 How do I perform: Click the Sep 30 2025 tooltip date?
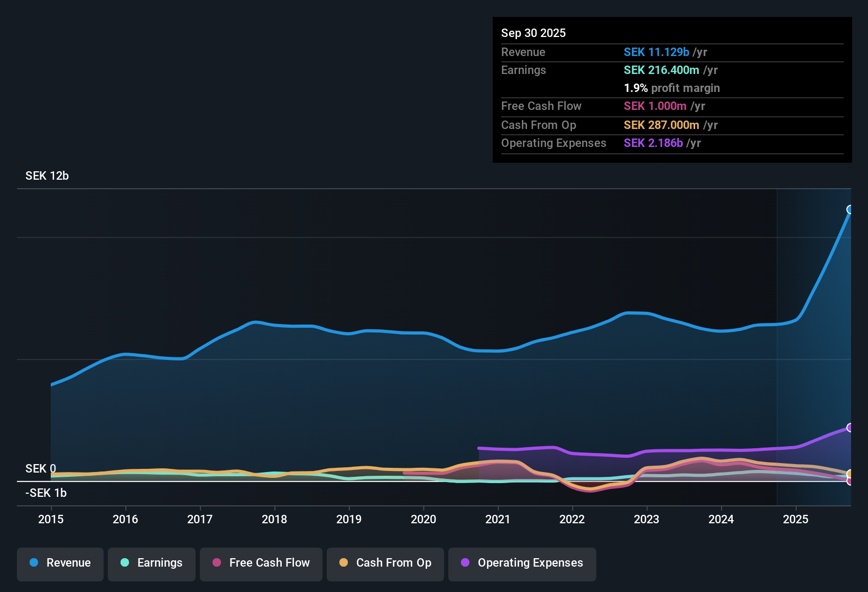[x=533, y=33]
